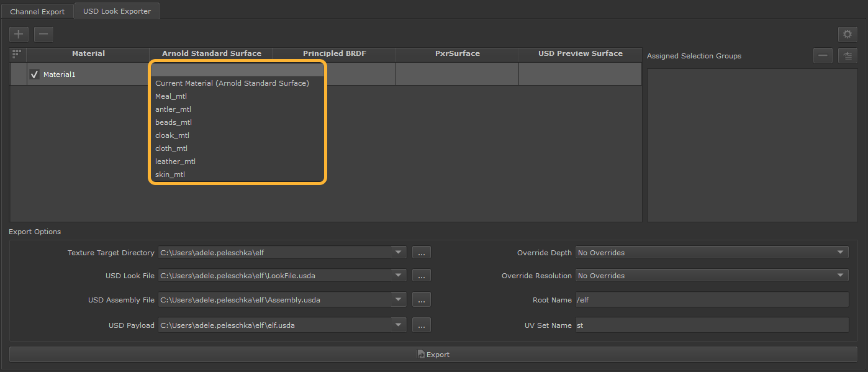Uncheck the Material1 checkbox
868x372 pixels.
[x=35, y=75]
